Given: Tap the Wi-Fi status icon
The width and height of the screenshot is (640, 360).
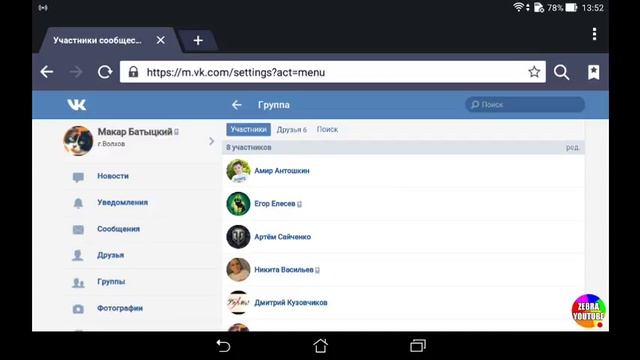Looking at the screenshot, I should point(518,7).
